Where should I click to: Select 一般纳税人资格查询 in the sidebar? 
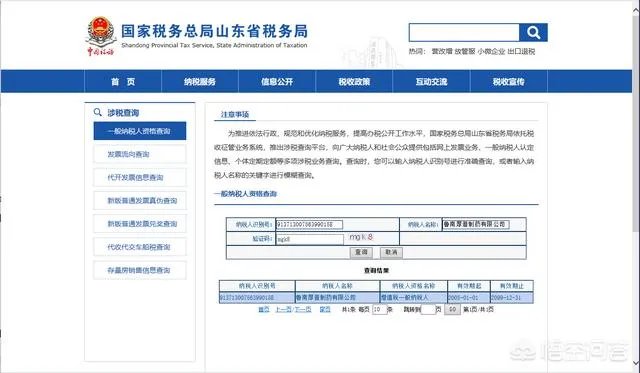[140, 131]
